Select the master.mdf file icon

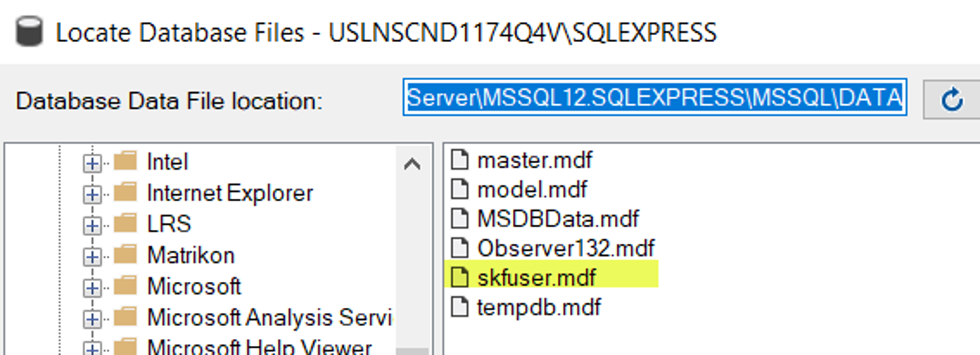pos(458,160)
